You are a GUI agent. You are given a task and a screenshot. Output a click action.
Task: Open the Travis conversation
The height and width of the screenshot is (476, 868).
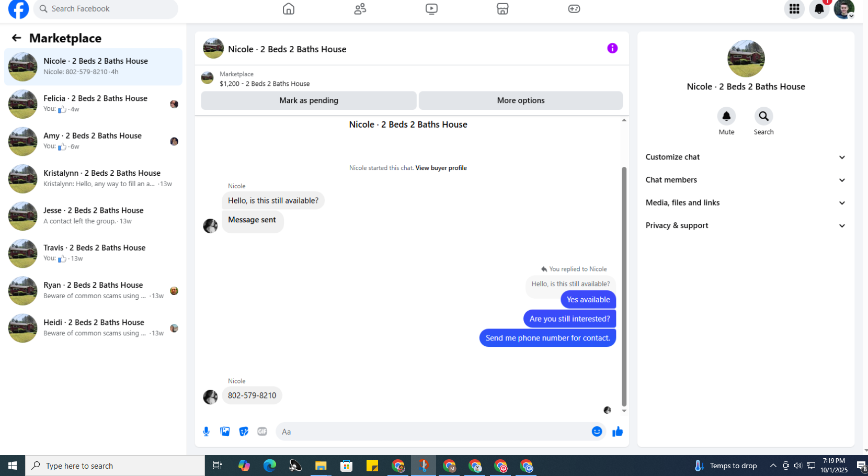coord(93,253)
